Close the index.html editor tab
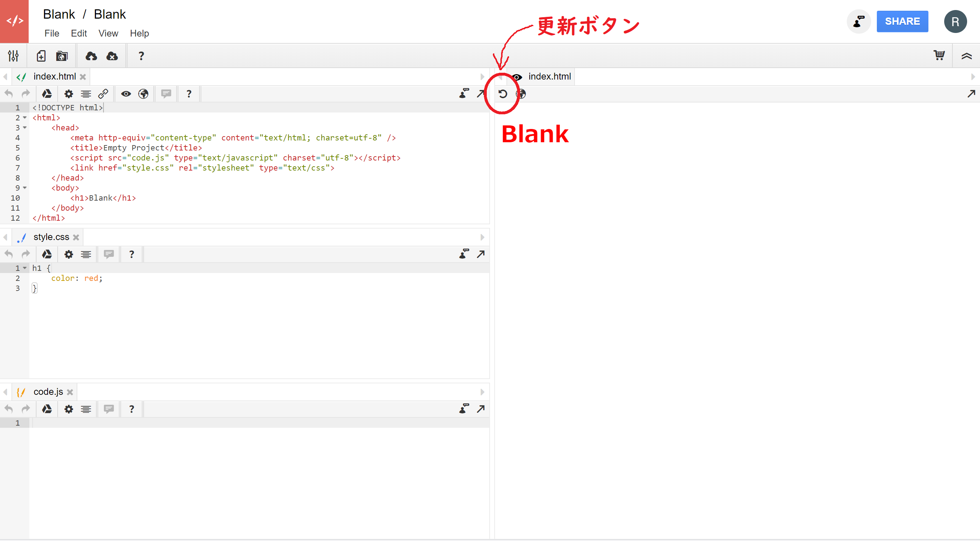Viewport: 980px width, 541px height. (x=83, y=77)
